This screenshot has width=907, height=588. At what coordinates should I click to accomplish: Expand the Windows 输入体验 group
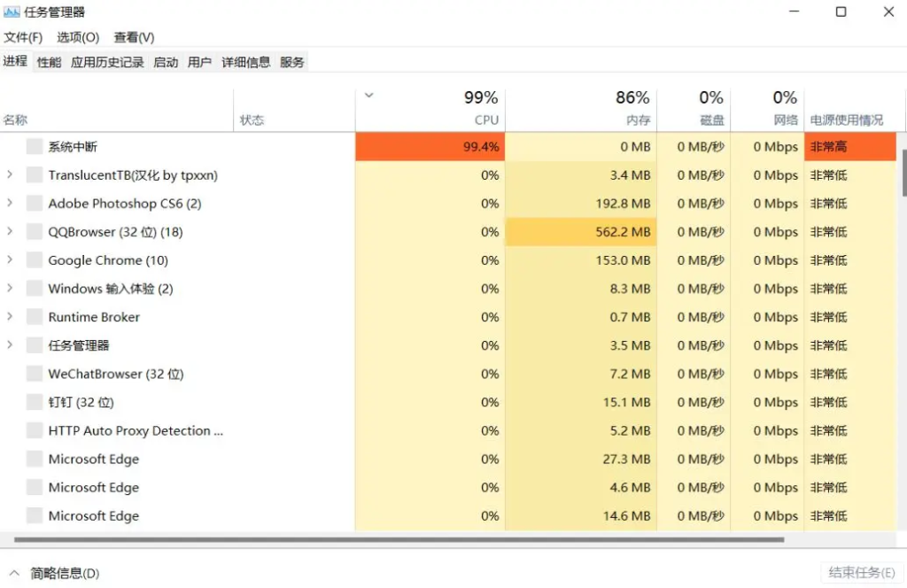coord(10,287)
